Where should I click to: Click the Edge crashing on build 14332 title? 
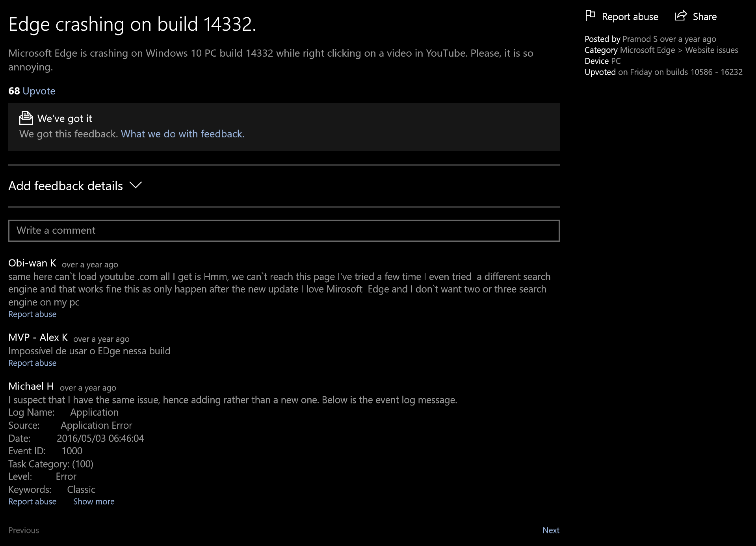coord(132,24)
